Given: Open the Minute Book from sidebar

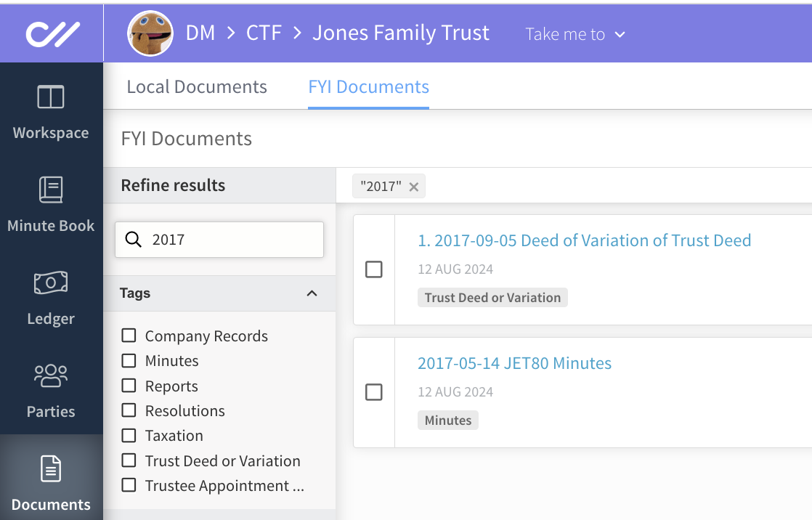Looking at the screenshot, I should 51,206.
